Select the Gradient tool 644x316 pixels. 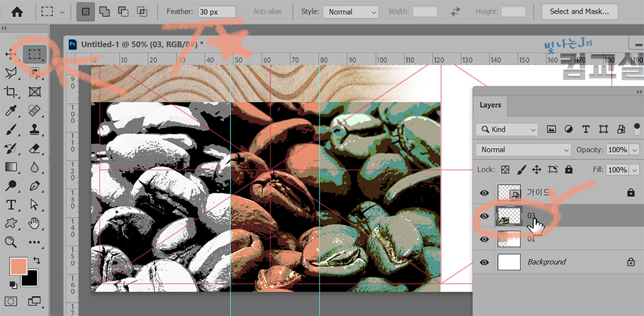click(10, 167)
